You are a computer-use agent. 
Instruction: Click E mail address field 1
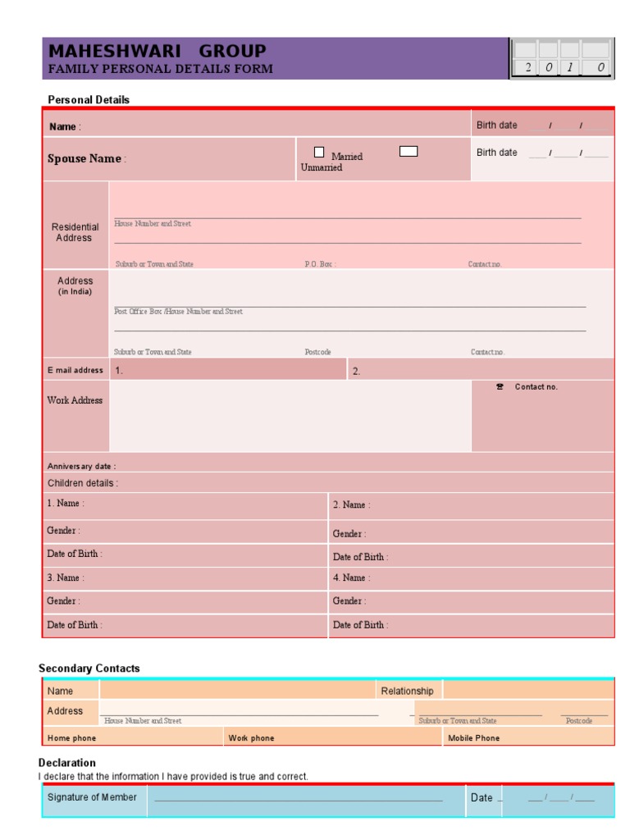pos(228,370)
